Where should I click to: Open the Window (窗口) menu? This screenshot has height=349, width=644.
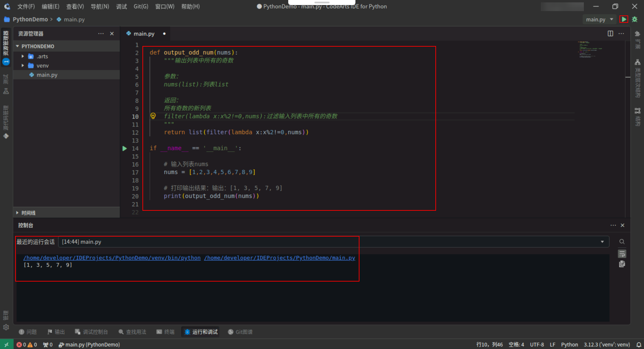tap(165, 6)
